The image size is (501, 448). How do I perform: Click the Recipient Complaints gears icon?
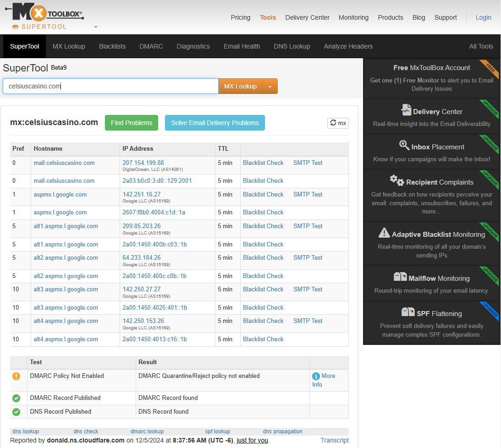(397, 180)
